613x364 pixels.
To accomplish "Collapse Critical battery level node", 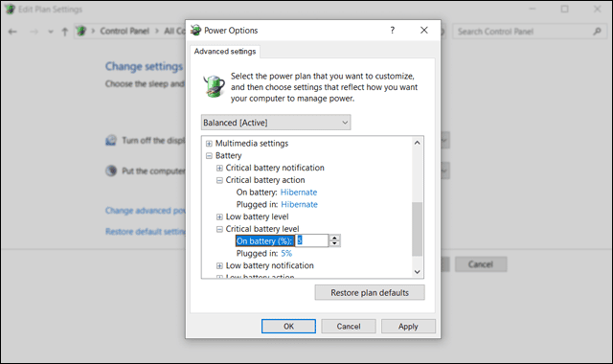I will tap(219, 229).
